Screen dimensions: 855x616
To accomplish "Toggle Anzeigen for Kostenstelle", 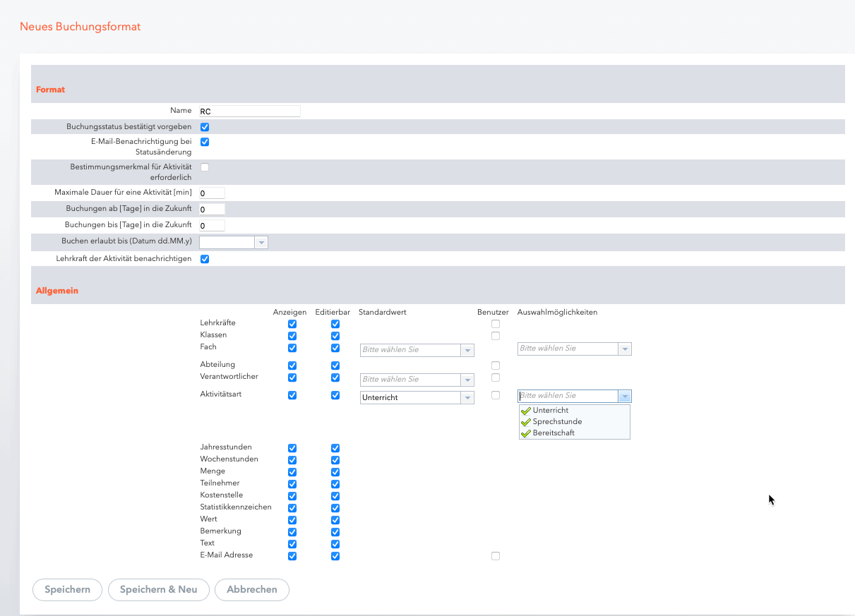I will click(292, 496).
